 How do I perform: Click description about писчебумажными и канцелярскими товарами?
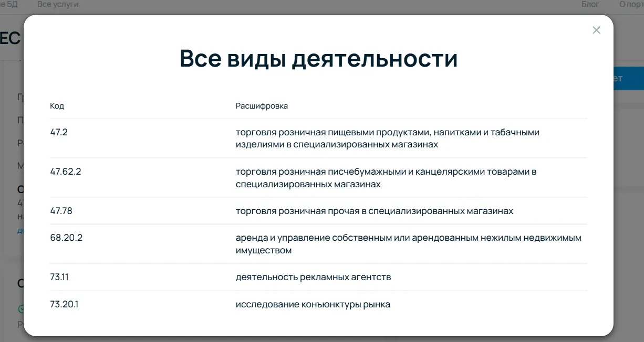pos(386,178)
